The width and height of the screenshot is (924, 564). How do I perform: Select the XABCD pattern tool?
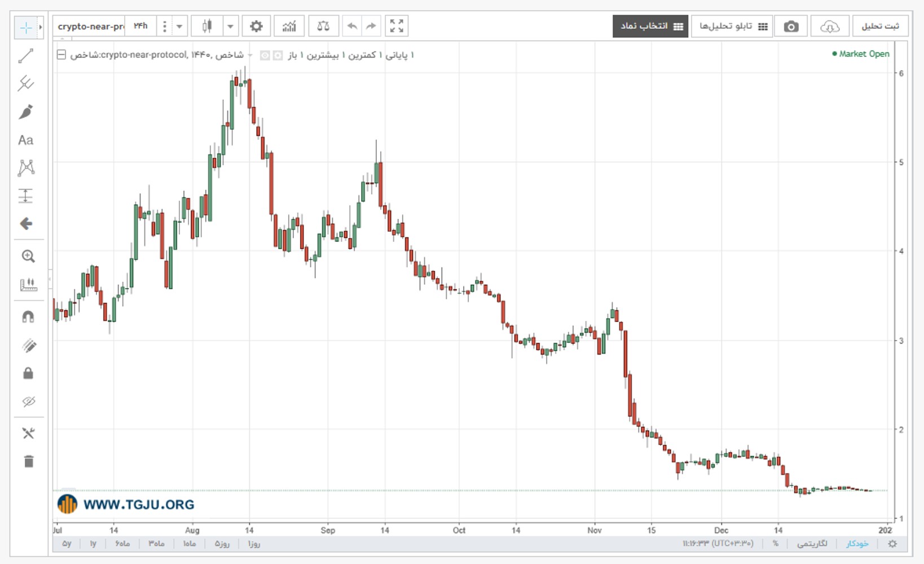[x=26, y=168]
